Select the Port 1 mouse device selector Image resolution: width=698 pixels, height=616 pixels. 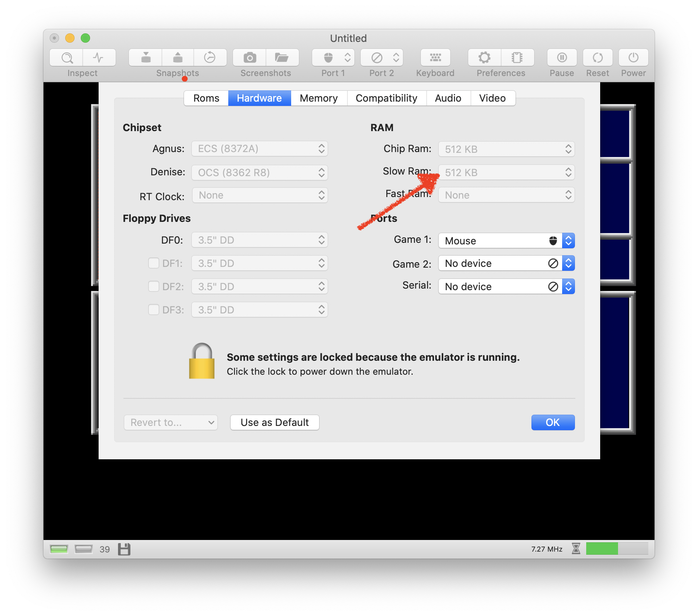[x=333, y=58]
